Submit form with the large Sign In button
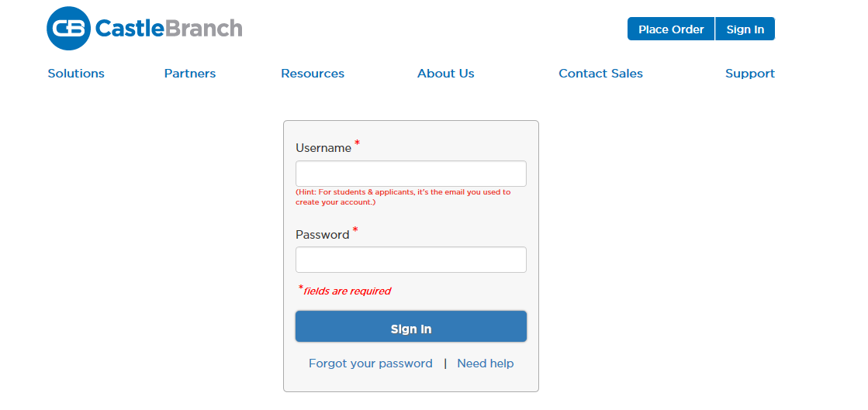The image size is (868, 410). tap(410, 327)
